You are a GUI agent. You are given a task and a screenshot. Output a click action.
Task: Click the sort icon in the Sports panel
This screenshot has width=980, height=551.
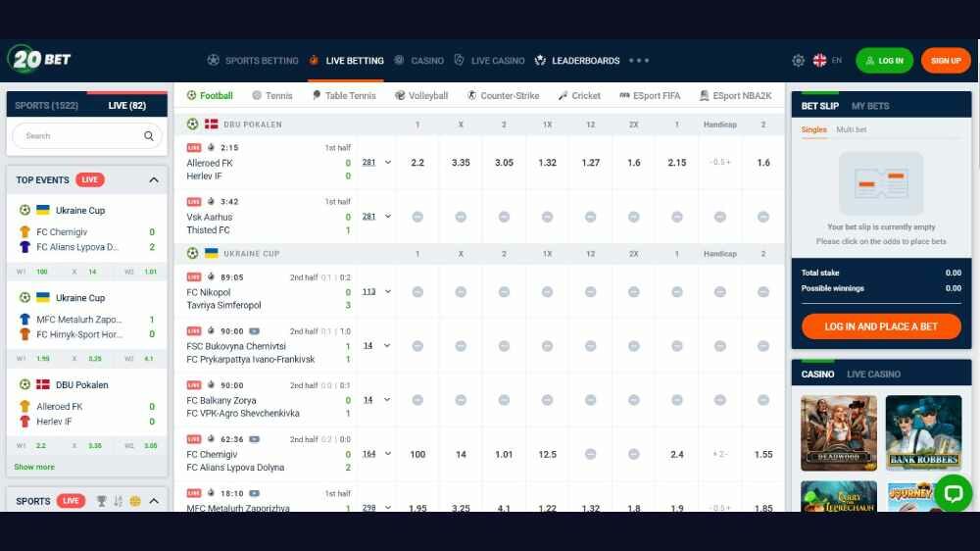[119, 501]
